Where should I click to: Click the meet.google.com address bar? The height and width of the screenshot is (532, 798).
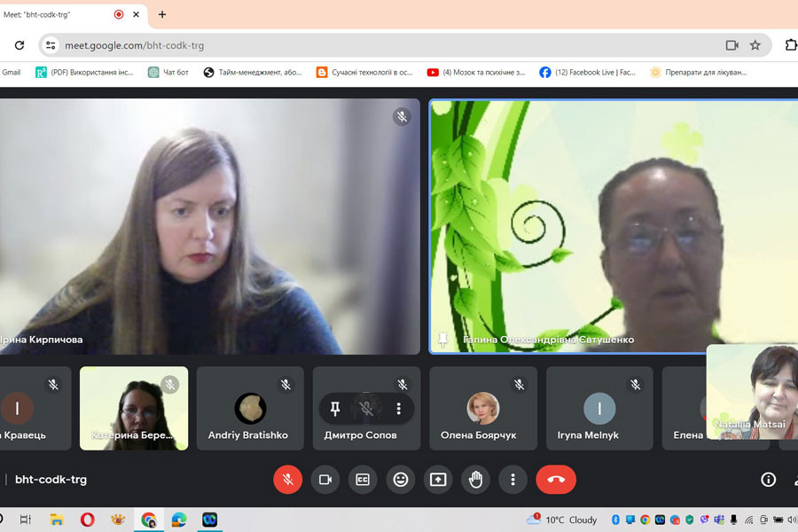coord(404,45)
